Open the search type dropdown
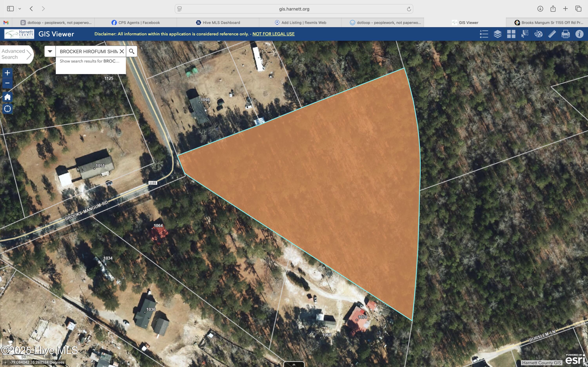The height and width of the screenshot is (367, 588). point(50,51)
